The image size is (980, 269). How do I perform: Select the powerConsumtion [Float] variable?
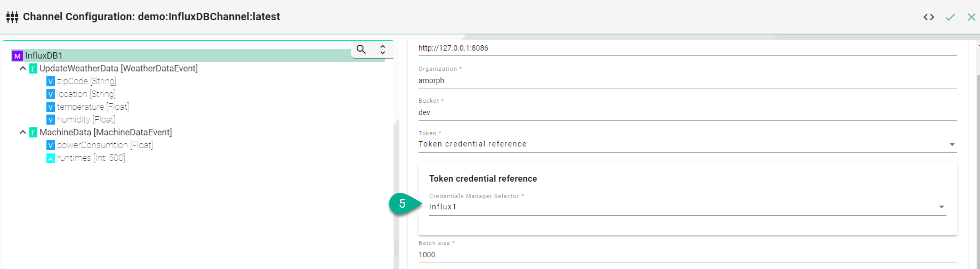105,145
